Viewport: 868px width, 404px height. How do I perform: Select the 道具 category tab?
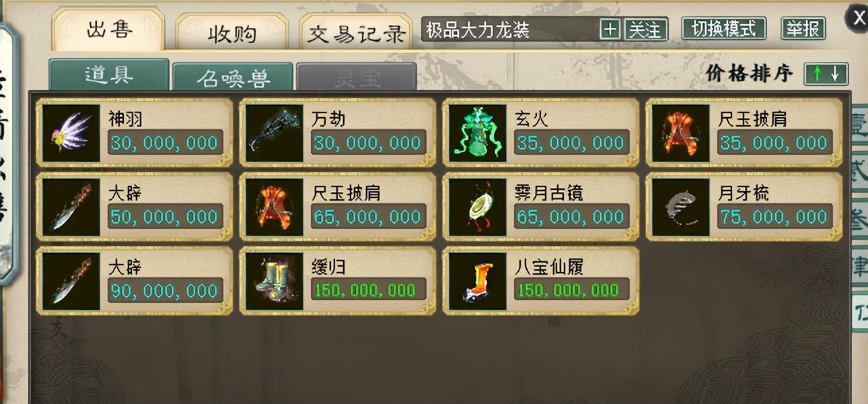pyautogui.click(x=109, y=75)
